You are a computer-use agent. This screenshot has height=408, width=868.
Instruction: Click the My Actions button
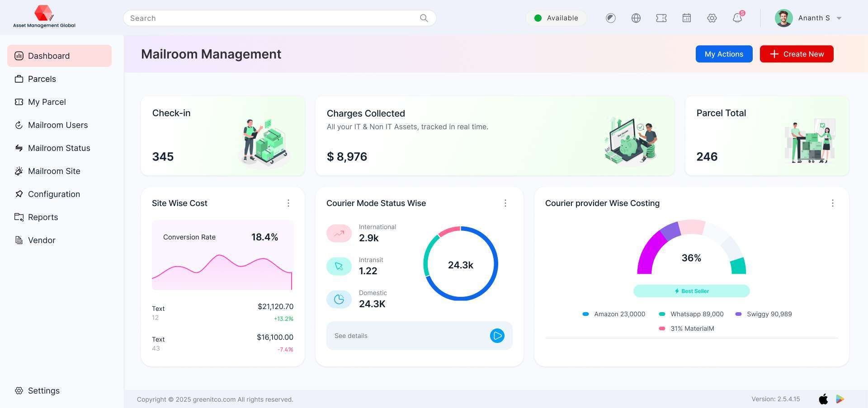coord(723,54)
